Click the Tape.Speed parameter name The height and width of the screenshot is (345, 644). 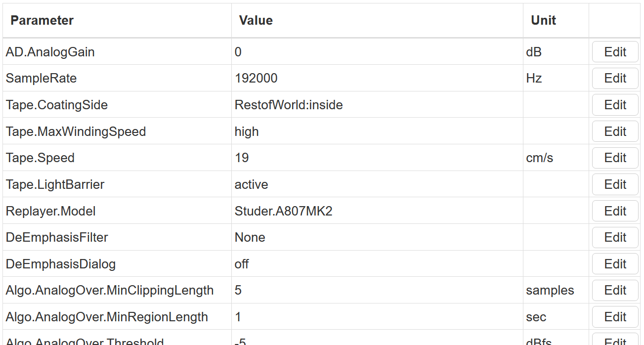[40, 158]
